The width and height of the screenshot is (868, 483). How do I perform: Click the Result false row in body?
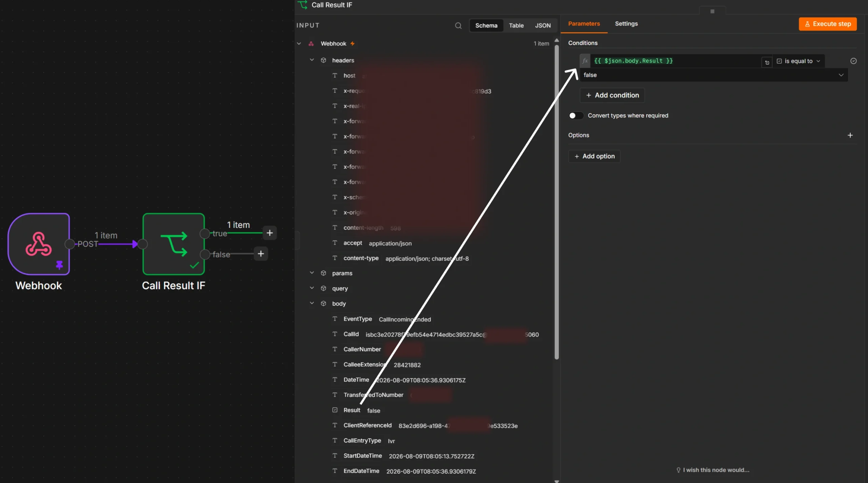click(x=356, y=410)
